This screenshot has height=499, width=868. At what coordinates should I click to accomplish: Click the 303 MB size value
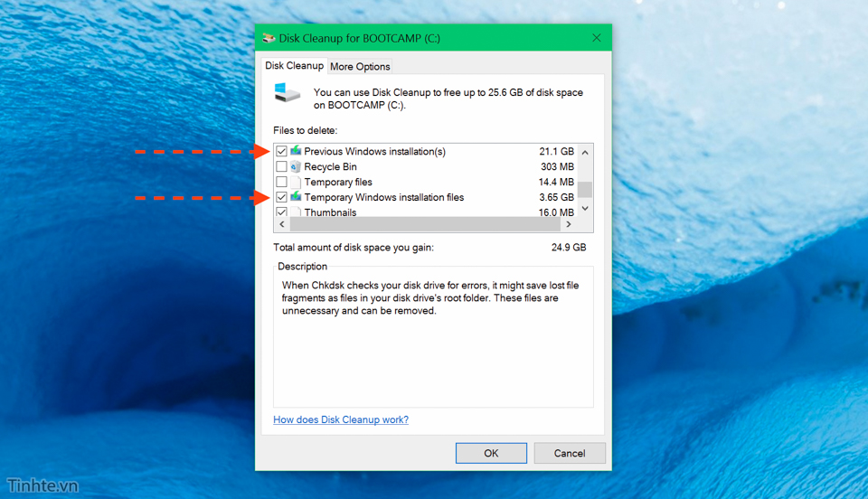click(558, 166)
